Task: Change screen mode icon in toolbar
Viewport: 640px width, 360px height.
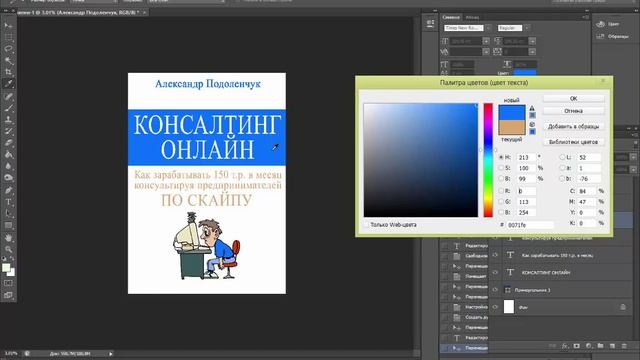Action: (8, 295)
